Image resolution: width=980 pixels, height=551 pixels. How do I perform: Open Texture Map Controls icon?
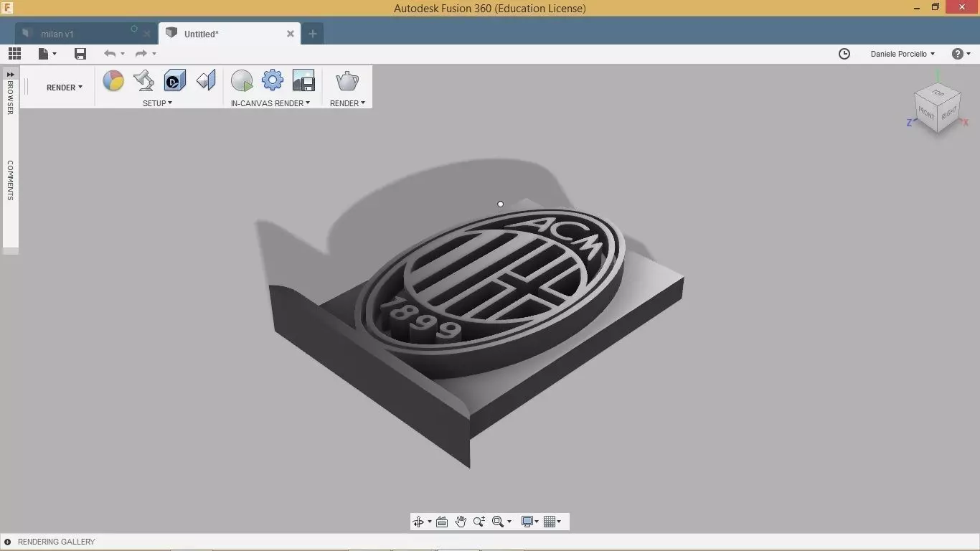(206, 80)
